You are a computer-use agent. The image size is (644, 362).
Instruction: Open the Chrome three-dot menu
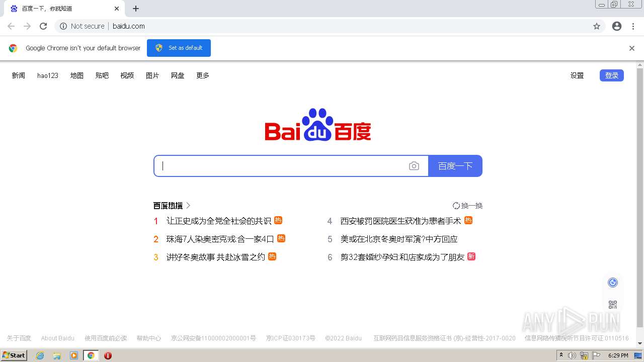click(x=633, y=26)
